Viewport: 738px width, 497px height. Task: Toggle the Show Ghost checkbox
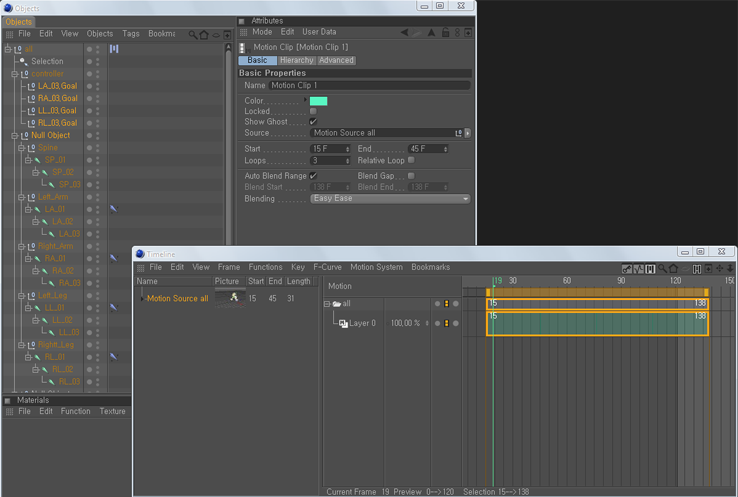(313, 121)
